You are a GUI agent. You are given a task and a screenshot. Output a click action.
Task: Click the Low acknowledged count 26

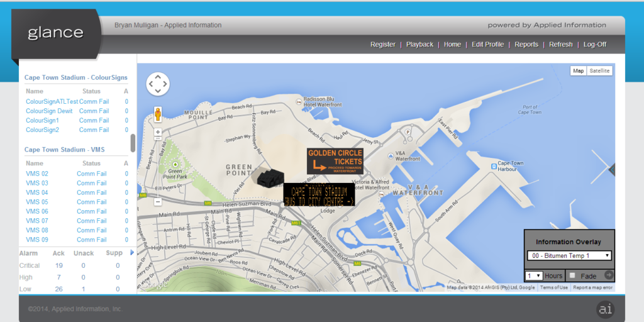[58, 289]
